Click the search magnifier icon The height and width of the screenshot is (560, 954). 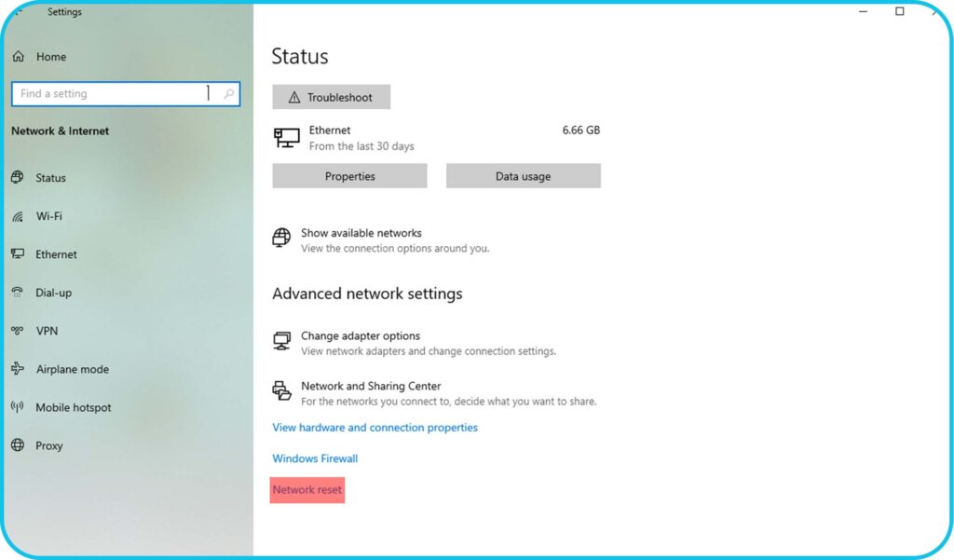(x=229, y=94)
